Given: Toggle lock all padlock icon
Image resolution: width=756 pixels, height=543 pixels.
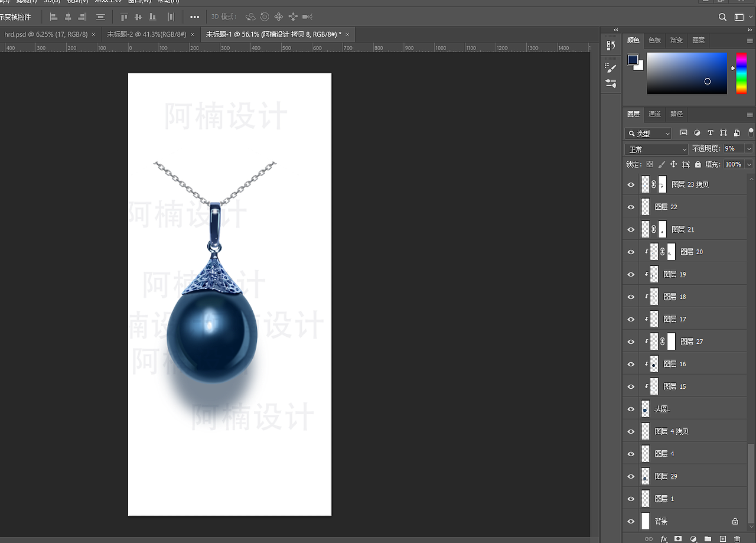Looking at the screenshot, I should point(698,164).
